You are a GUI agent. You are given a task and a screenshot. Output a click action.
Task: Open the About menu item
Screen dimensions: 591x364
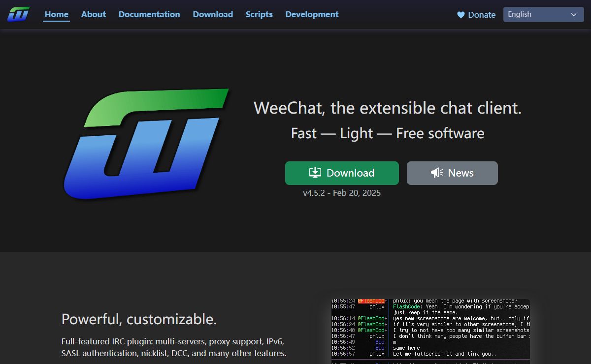(x=94, y=14)
